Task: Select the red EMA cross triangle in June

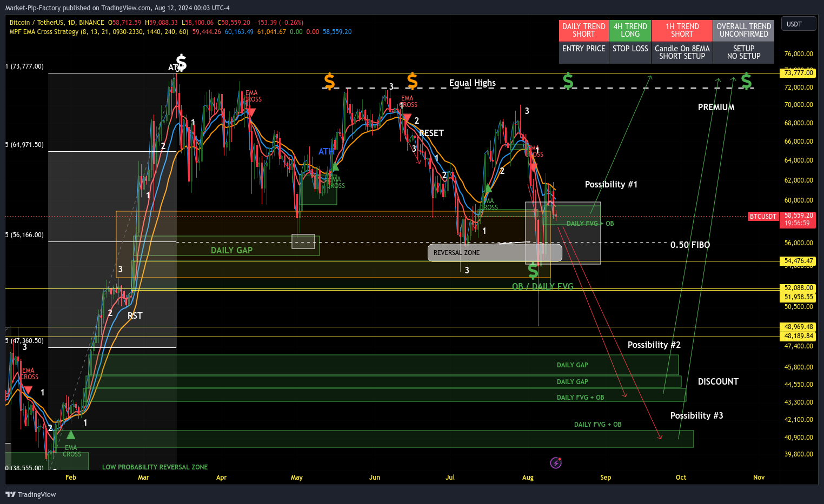Action: click(407, 117)
